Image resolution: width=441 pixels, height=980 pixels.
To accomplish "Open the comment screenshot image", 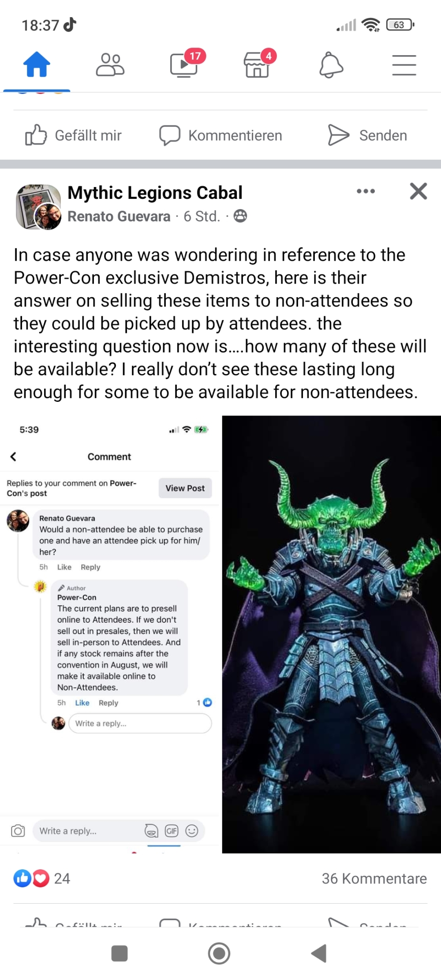I will click(x=110, y=634).
